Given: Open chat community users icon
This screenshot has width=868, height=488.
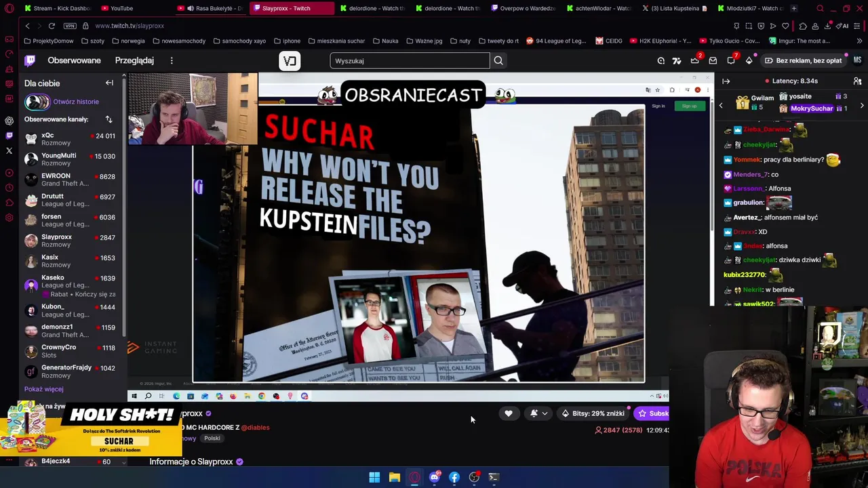Looking at the screenshot, I should coord(858,81).
